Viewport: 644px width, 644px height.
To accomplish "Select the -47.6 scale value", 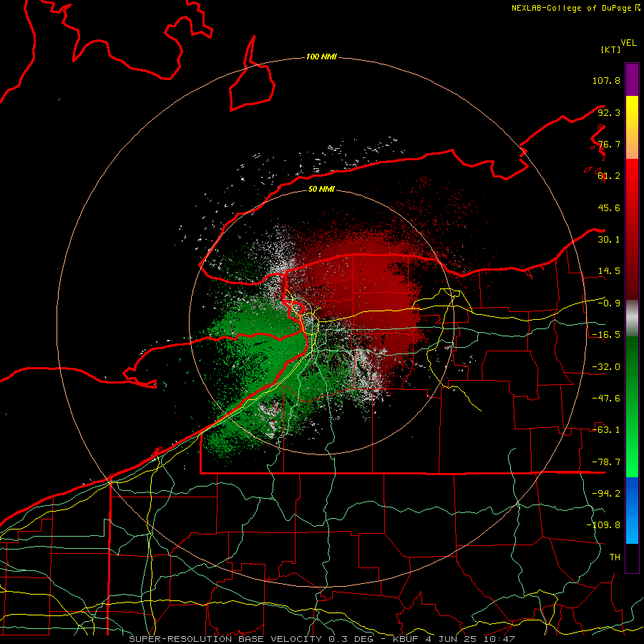I will click(606, 399).
